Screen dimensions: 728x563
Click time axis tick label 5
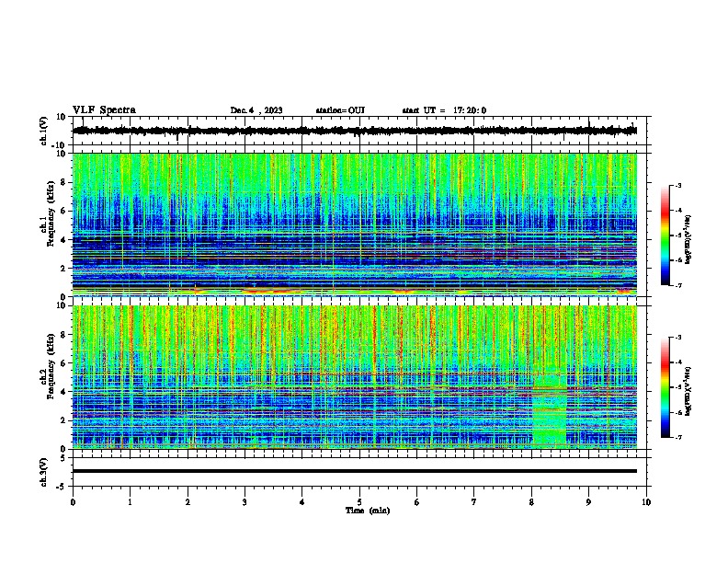click(359, 502)
